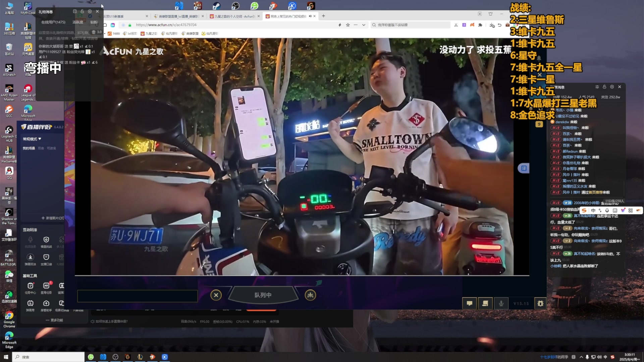644x362 pixels.
Task: Click the 关注 follow badge next to derekdw's neighbor 叫我怪物
Action: click(556, 128)
